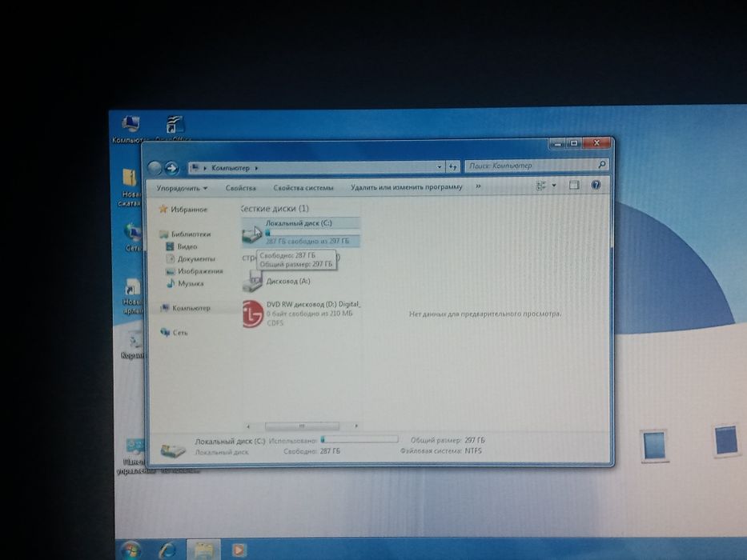This screenshot has width=747, height=560.
Task: Minimize the Computer window
Action: 558,143
